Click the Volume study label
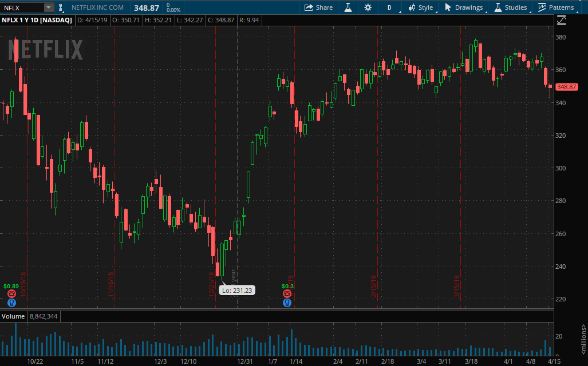Screen dimensions: 588x366 pos(13,316)
